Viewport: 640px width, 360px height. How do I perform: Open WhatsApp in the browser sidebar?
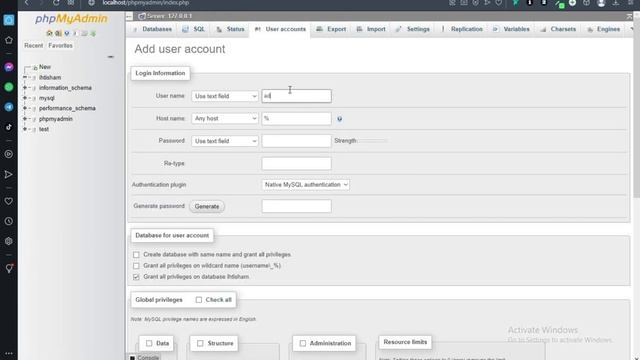pos(9,87)
